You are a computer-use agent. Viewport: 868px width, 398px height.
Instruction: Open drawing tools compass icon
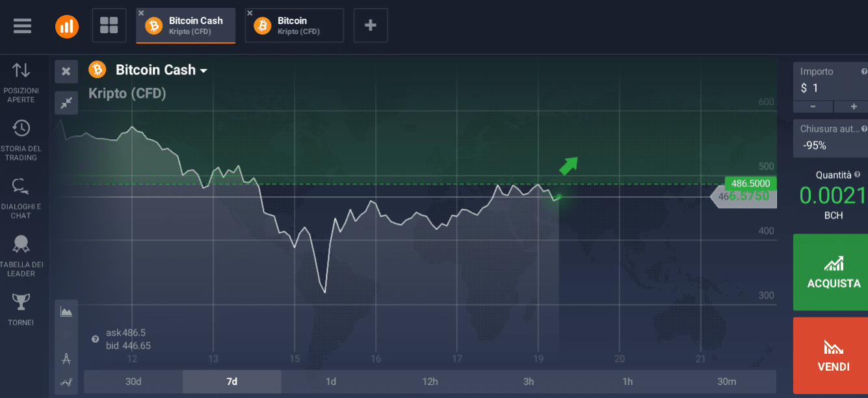(66, 358)
